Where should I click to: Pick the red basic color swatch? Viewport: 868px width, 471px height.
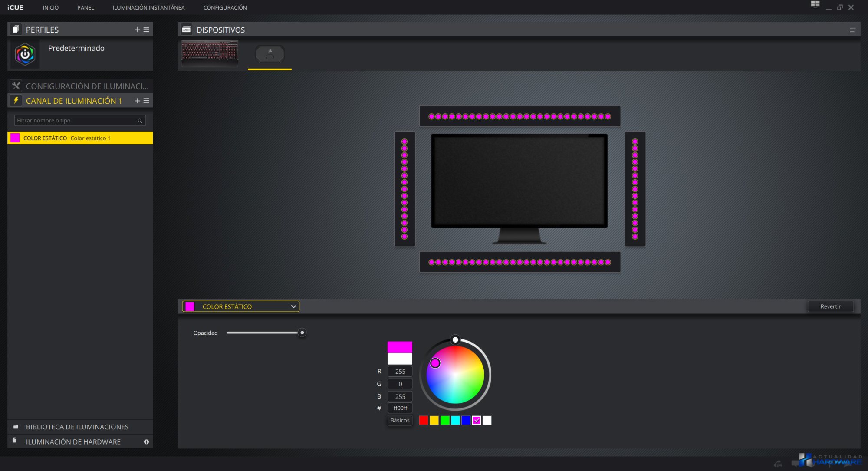click(424, 420)
